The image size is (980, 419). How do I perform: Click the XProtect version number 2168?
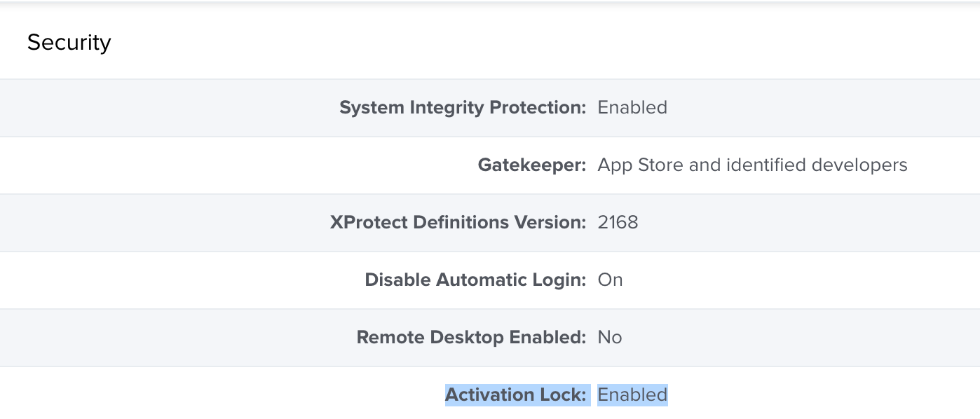(x=618, y=222)
